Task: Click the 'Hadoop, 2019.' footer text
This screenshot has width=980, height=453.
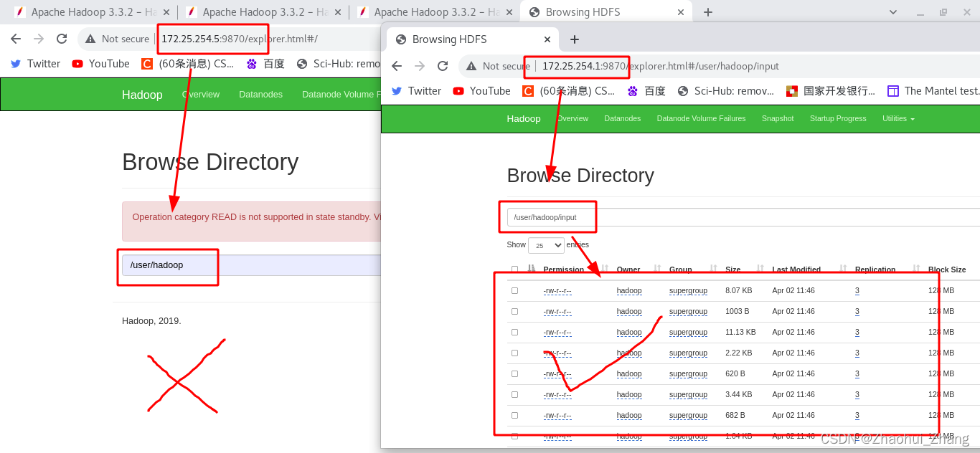Action: (x=151, y=321)
